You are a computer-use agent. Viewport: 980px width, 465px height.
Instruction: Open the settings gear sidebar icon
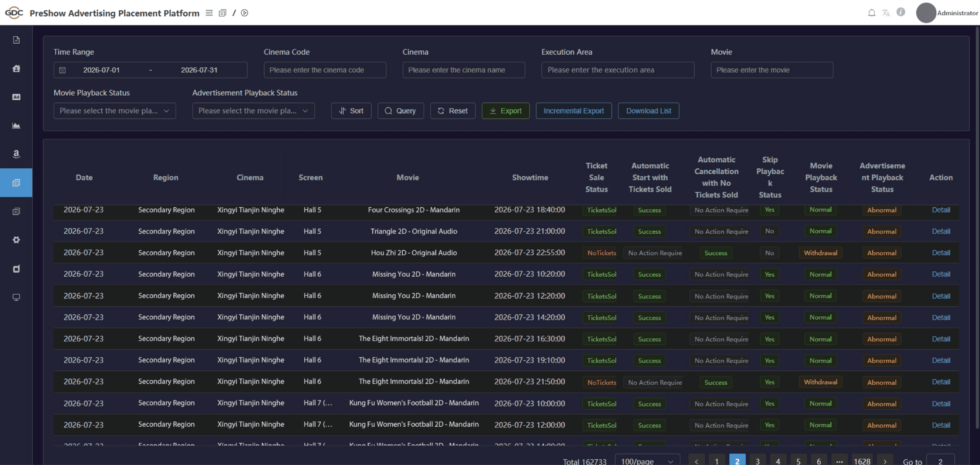[16, 240]
